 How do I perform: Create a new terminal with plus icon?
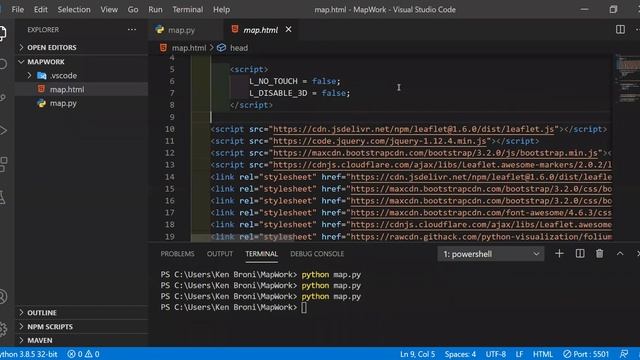coord(559,253)
